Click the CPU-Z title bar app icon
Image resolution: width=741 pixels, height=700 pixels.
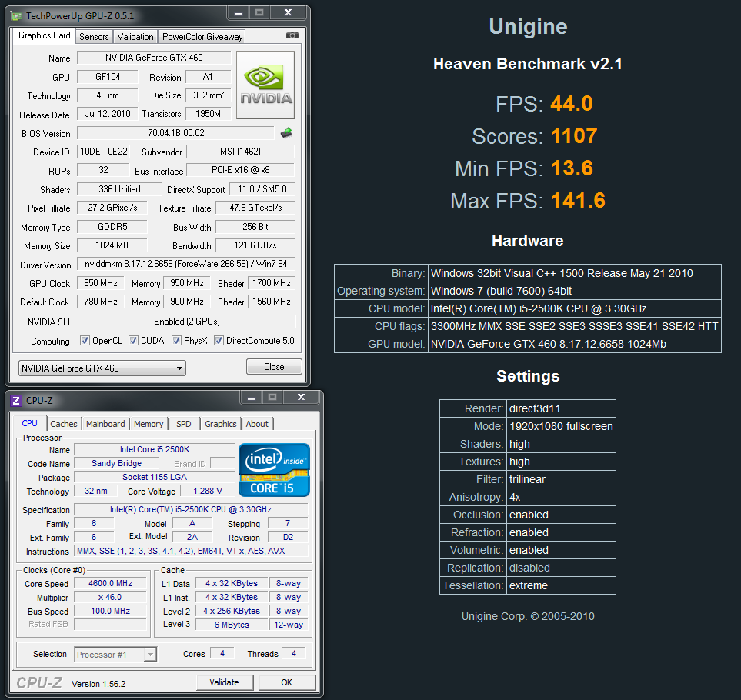16,401
